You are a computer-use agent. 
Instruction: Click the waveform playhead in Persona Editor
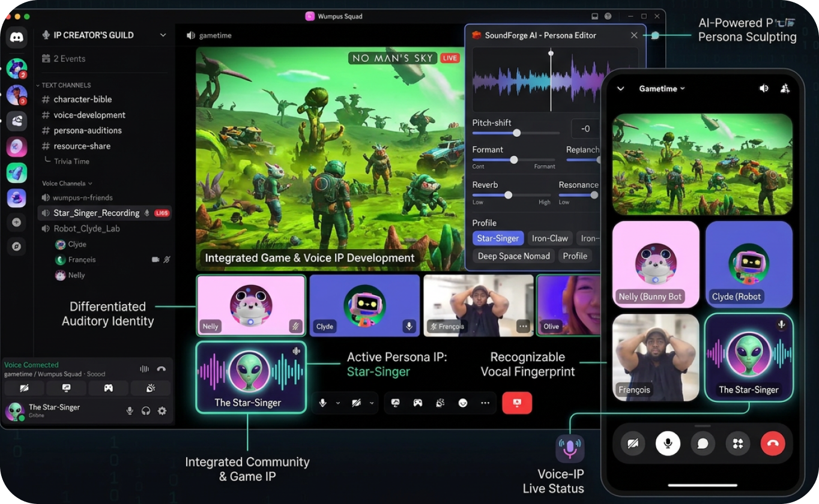(551, 81)
